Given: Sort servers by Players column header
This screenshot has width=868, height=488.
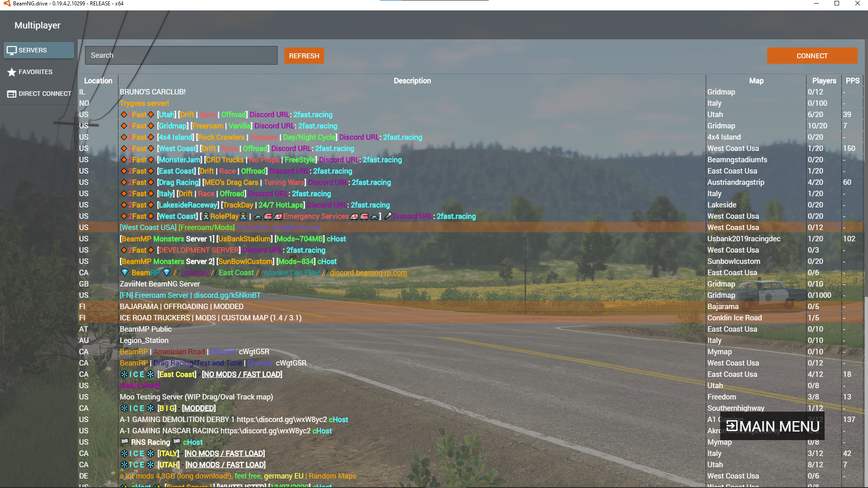Looking at the screenshot, I should [824, 81].
